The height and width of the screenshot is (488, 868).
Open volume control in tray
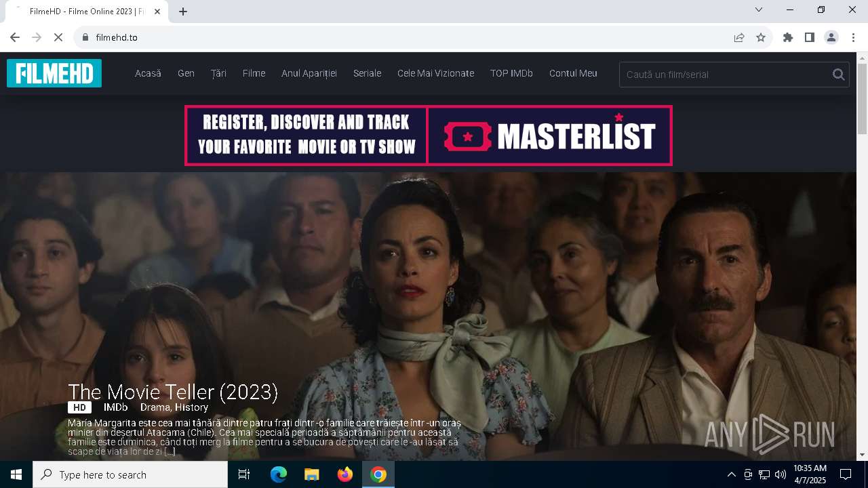click(780, 474)
